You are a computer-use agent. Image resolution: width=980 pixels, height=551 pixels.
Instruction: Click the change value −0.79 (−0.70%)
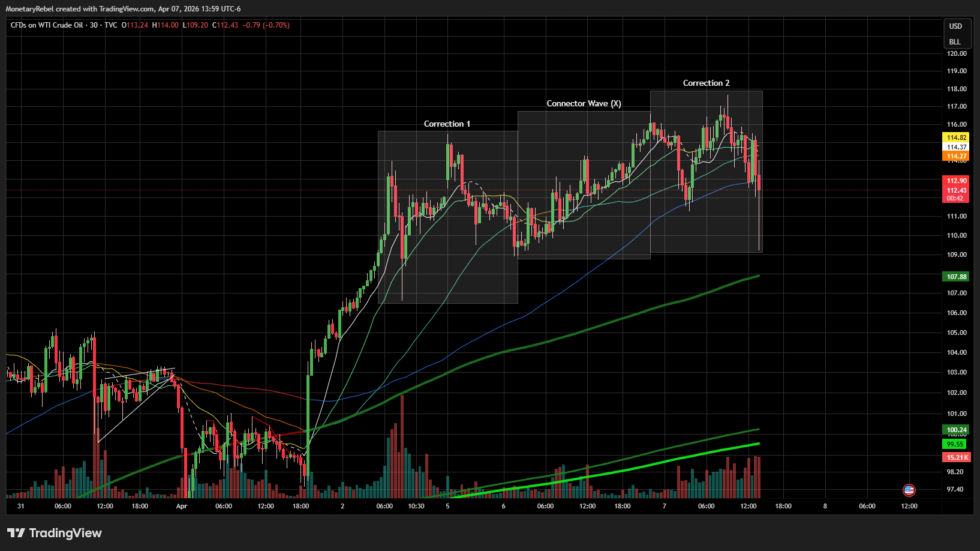(266, 25)
